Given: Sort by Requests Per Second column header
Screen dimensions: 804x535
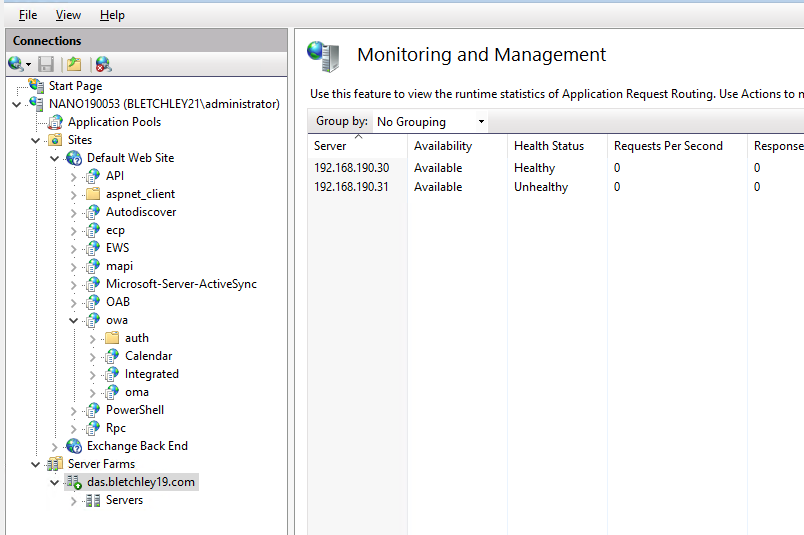Looking at the screenshot, I should pos(678,146).
